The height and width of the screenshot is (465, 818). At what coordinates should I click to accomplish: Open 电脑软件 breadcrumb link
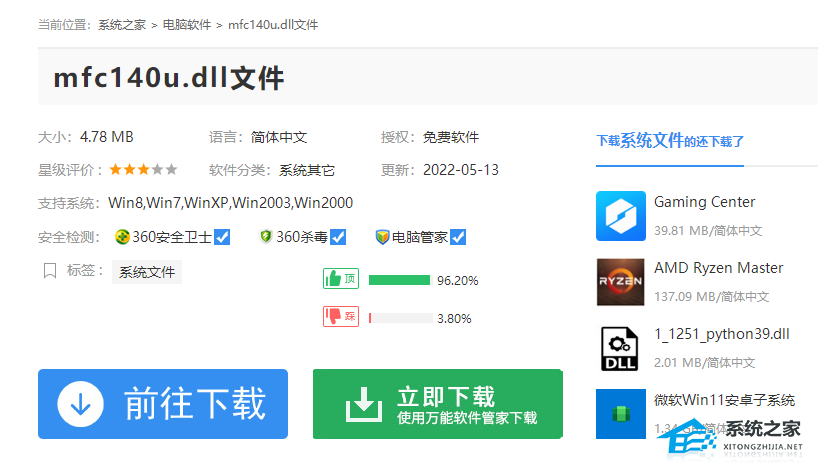coord(185,24)
